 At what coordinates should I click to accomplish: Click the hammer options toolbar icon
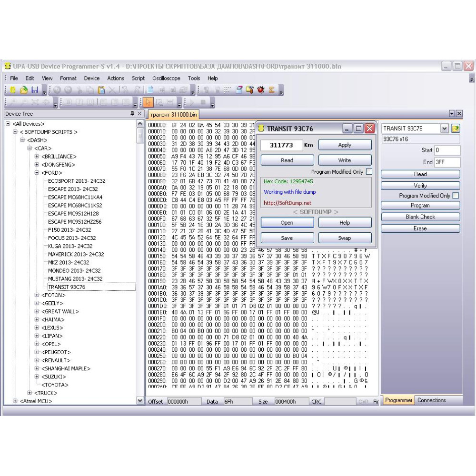point(250,90)
